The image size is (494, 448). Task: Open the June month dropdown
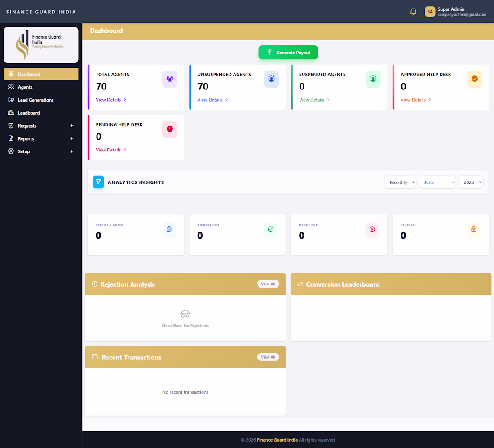(x=437, y=182)
